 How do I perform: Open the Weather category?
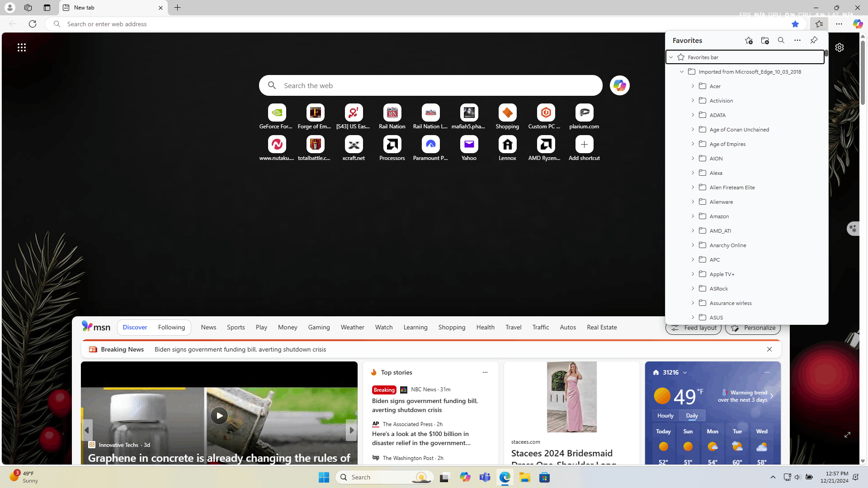click(352, 327)
